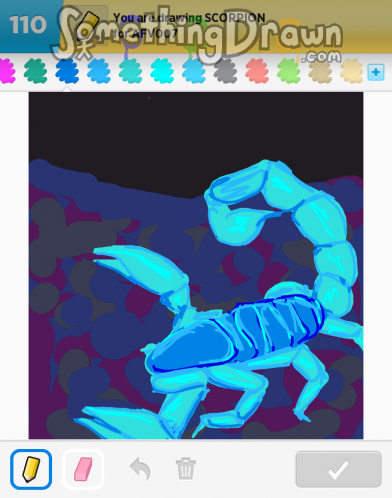Pick the light blue swatch left of gray

pyautogui.click(x=194, y=71)
